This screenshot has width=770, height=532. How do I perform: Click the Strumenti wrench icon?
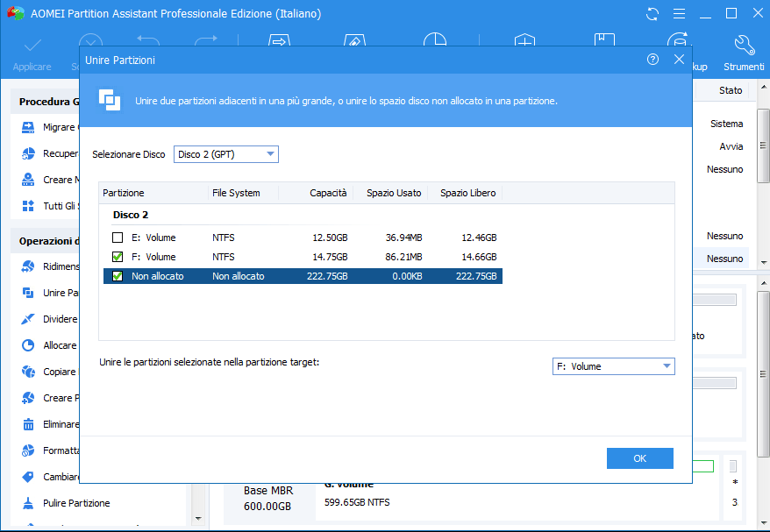744,45
